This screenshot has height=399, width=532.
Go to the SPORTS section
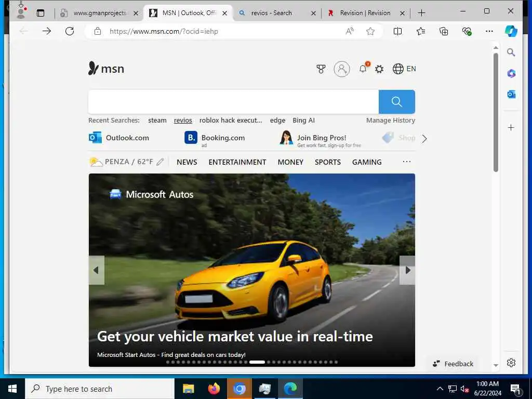click(327, 162)
